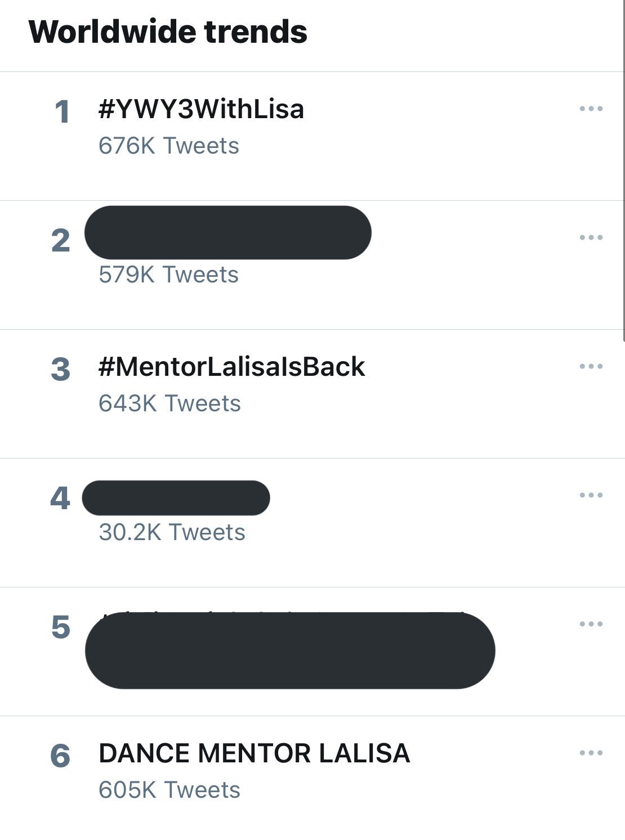This screenshot has width=625, height=840.
Task: Open the blacked-out trend ranked fourth
Action: (176, 498)
